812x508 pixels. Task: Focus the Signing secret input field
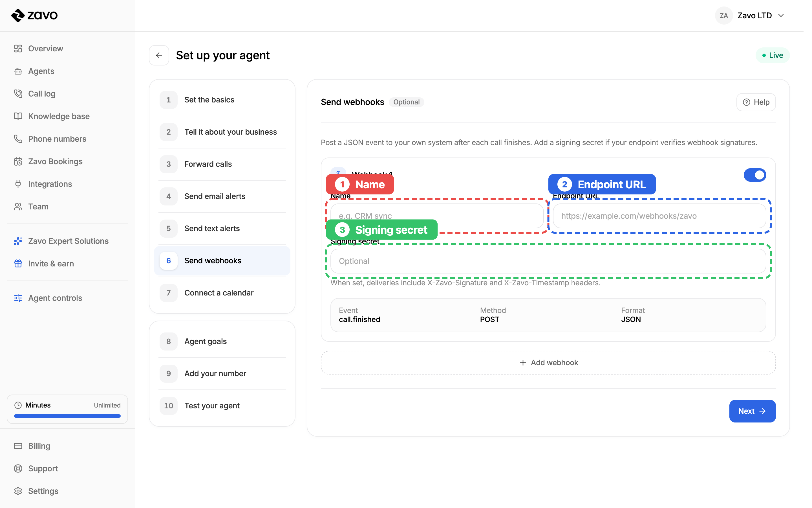pos(548,261)
